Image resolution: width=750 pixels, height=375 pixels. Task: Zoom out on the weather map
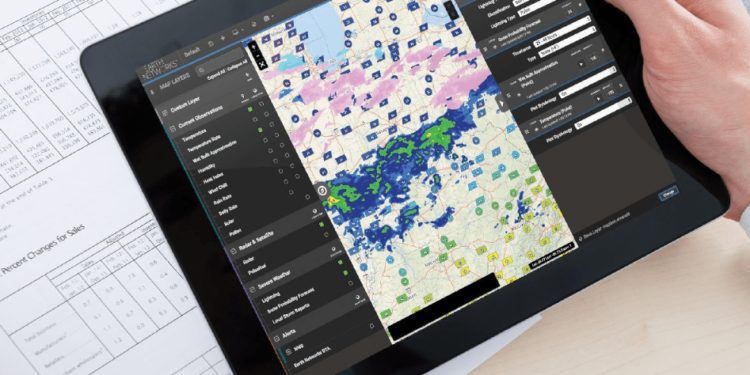coord(258,55)
